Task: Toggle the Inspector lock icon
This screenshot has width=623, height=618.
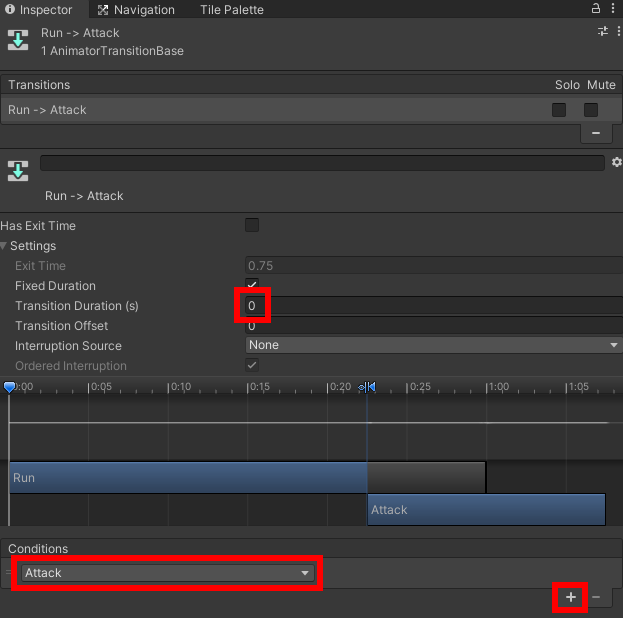Action: (596, 8)
